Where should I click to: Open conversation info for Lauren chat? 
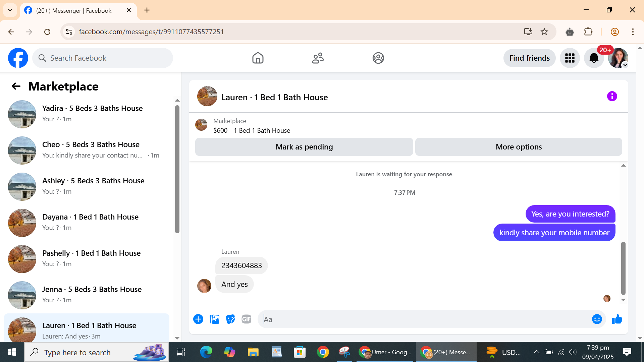pos(612,97)
